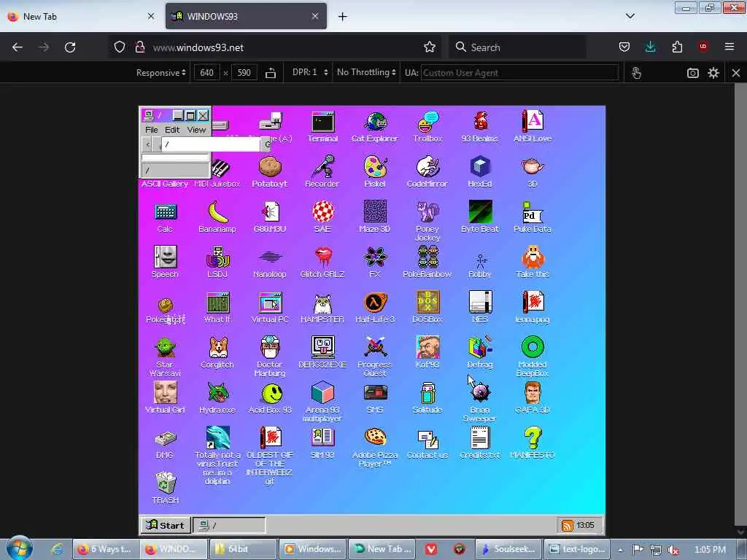Open the Firefox hamburger menu
The height and width of the screenshot is (560, 747).
[729, 47]
